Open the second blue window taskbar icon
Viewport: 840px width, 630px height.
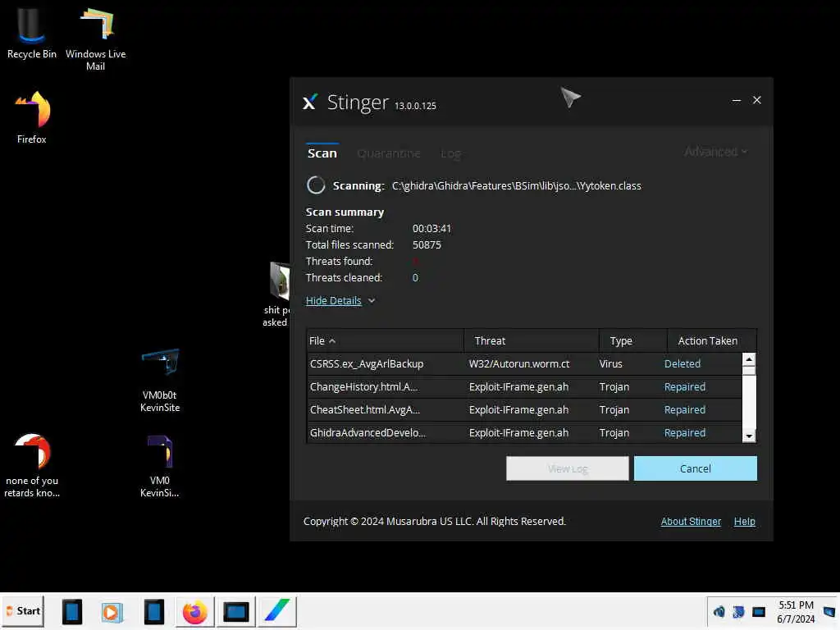[153, 611]
